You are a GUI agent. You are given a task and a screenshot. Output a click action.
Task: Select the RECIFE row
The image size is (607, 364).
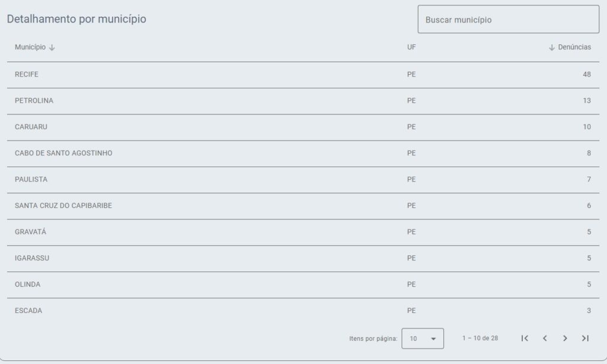pyautogui.click(x=303, y=75)
